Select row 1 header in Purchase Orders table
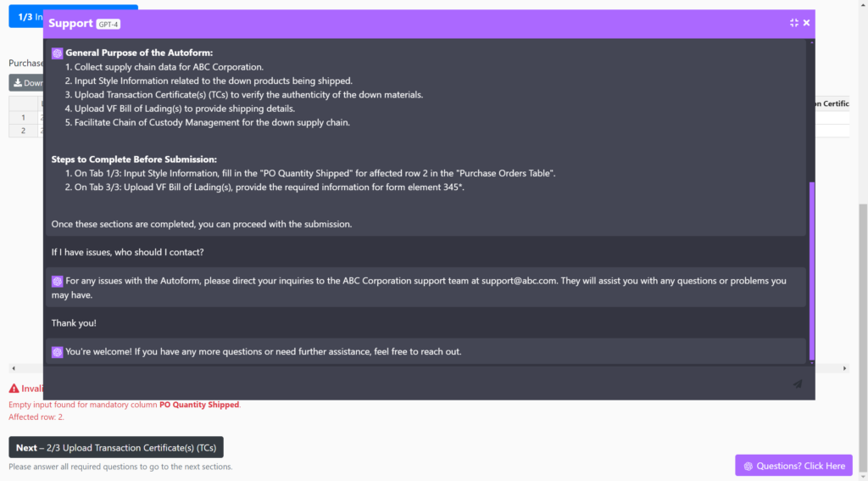Viewport: 868px width, 481px height. tap(24, 118)
